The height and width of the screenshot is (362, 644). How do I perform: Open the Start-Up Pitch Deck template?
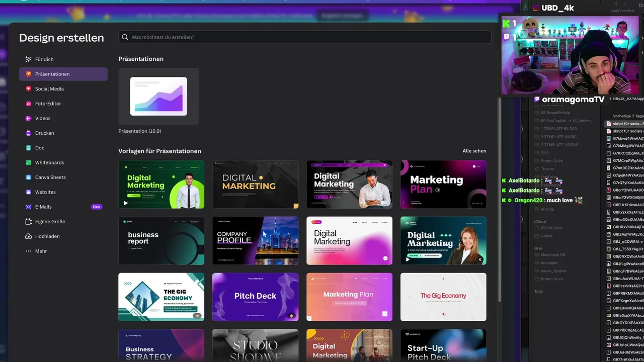(443, 345)
